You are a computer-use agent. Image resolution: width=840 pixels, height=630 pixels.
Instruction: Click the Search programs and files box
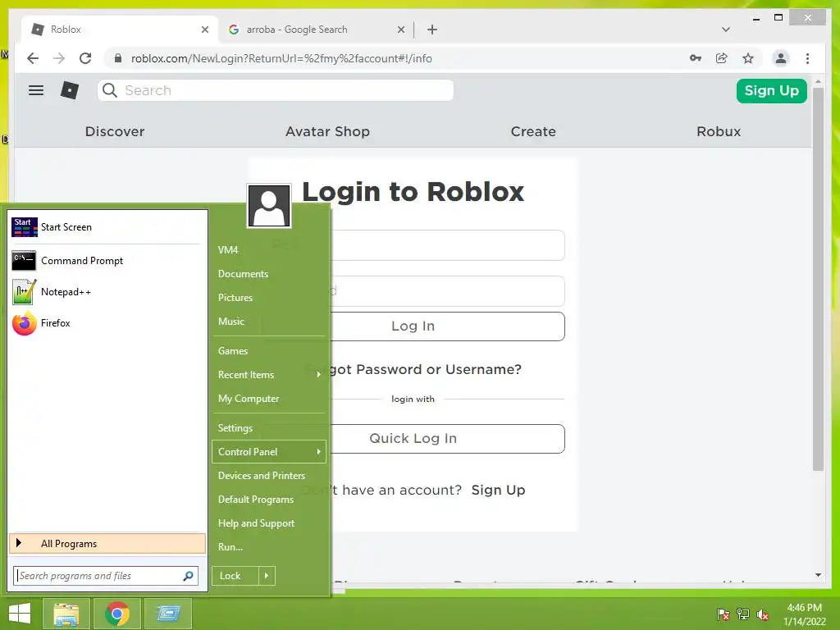(106, 576)
